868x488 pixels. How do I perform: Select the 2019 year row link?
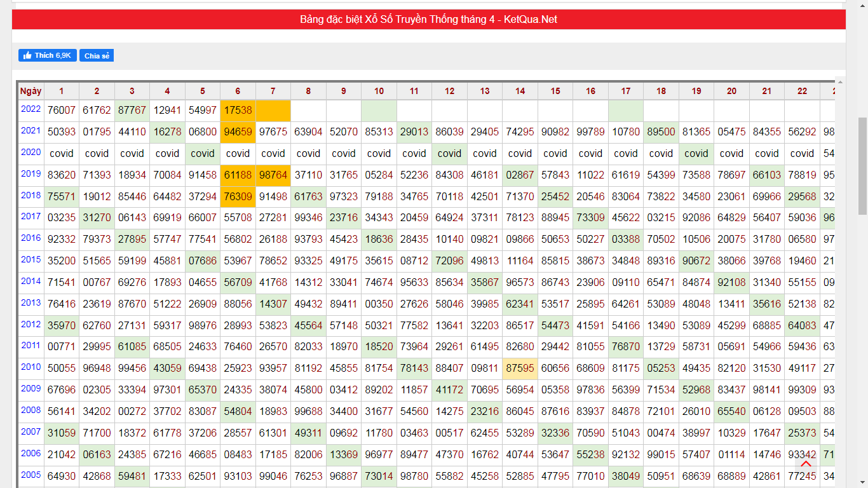coord(31,174)
